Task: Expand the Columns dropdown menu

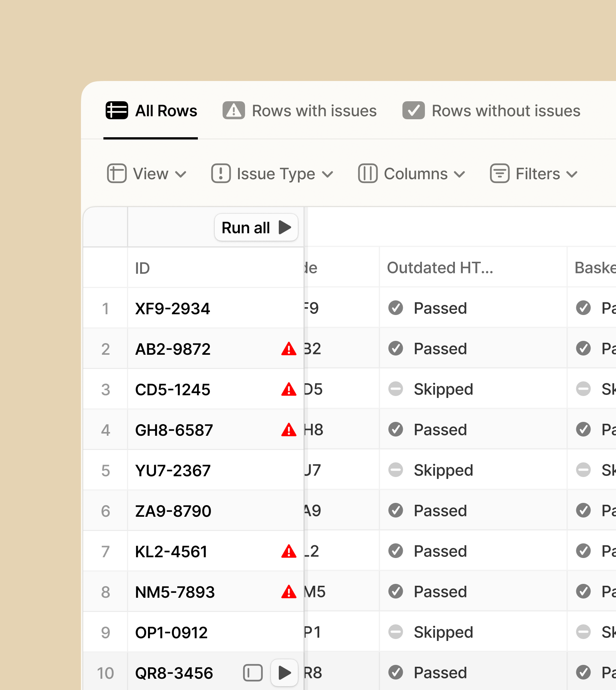Action: point(411,174)
